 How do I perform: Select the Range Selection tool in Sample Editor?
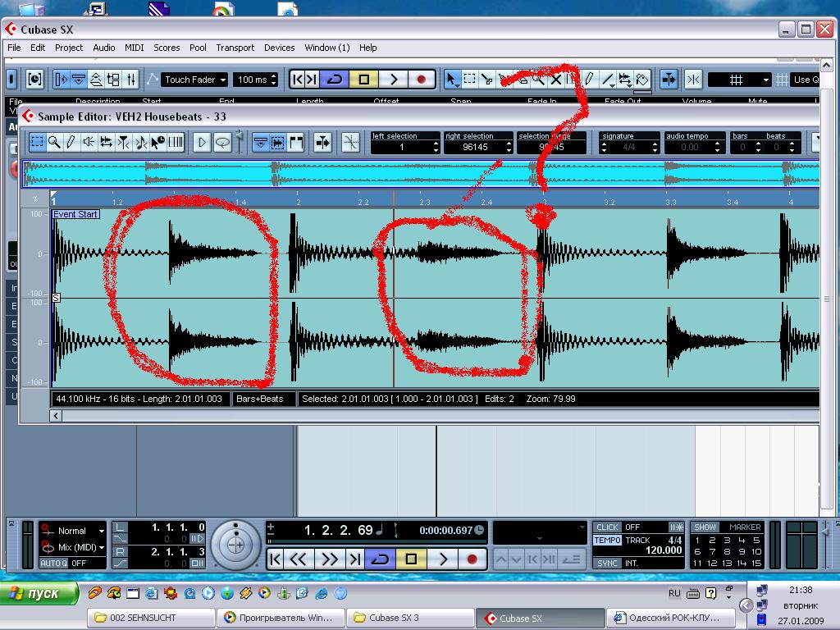coord(37,143)
